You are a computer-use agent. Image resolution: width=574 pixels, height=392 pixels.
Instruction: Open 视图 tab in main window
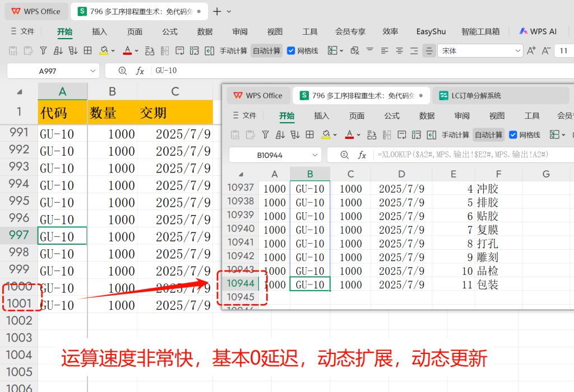(275, 32)
